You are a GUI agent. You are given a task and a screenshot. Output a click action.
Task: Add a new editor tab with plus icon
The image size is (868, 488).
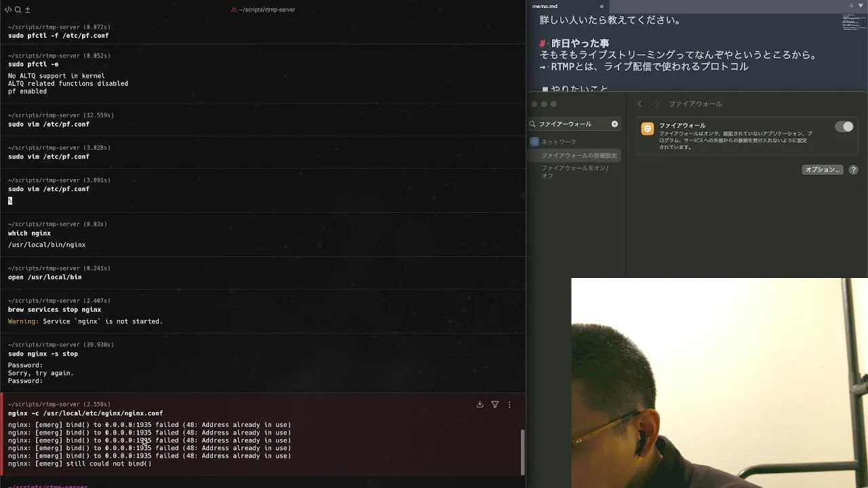pos(852,5)
